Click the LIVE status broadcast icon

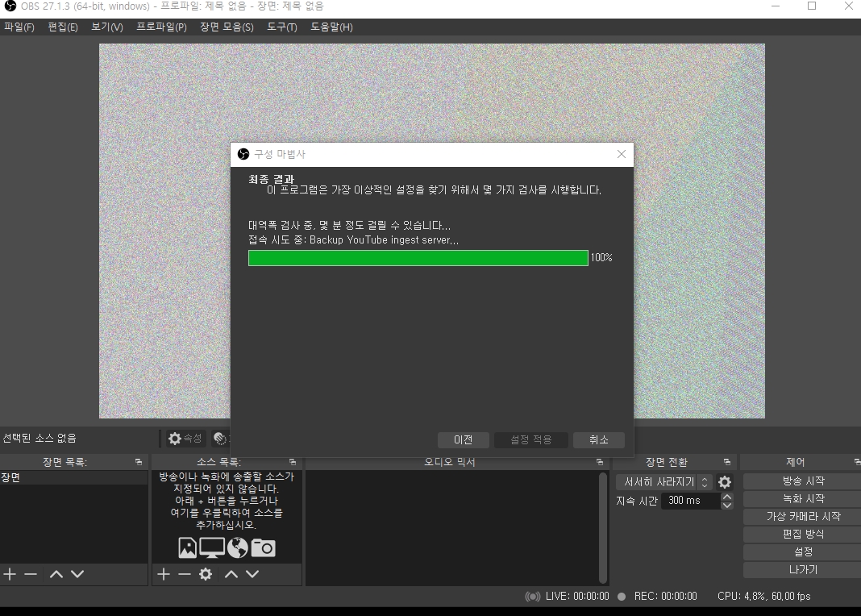coord(533,596)
